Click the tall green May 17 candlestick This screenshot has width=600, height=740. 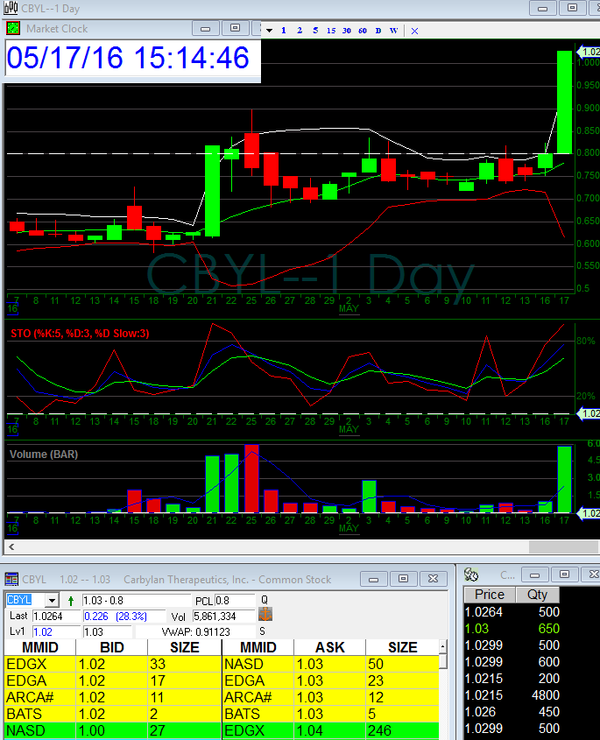click(565, 102)
